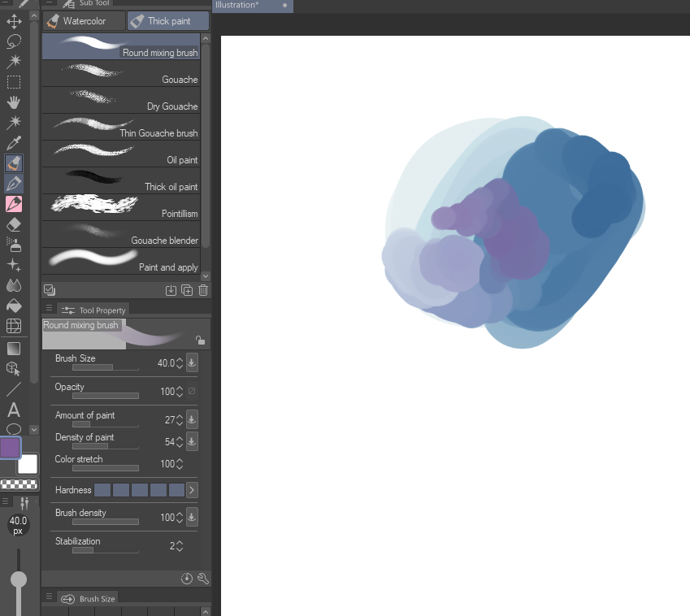Duplicate the selected sub tool
Viewport: 690px width, 616px height.
187,290
